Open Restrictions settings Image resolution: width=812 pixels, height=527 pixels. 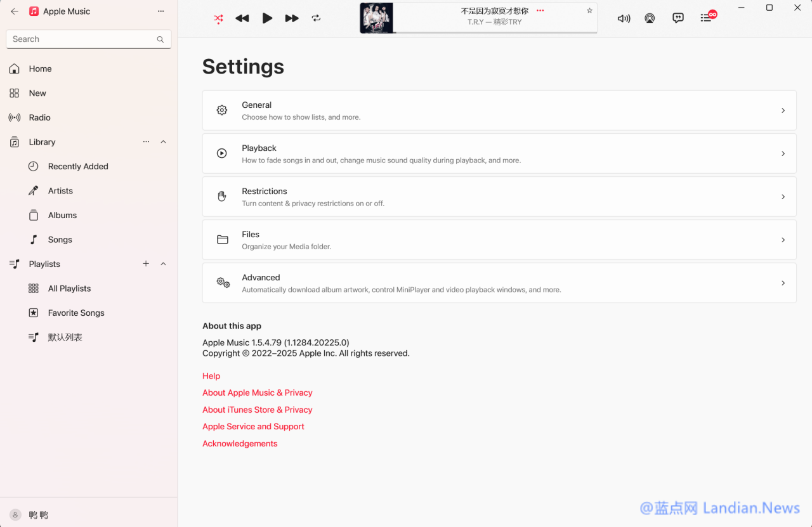click(x=499, y=197)
